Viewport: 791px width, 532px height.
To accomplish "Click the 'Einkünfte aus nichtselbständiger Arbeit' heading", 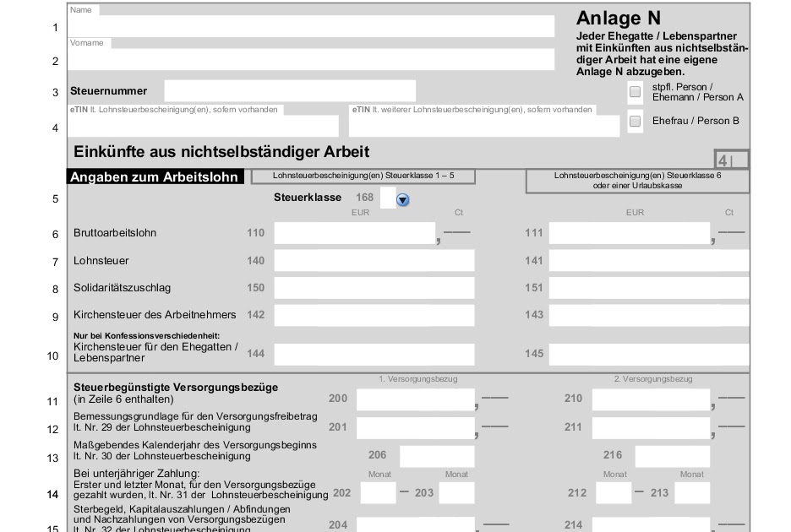I will tap(221, 152).
